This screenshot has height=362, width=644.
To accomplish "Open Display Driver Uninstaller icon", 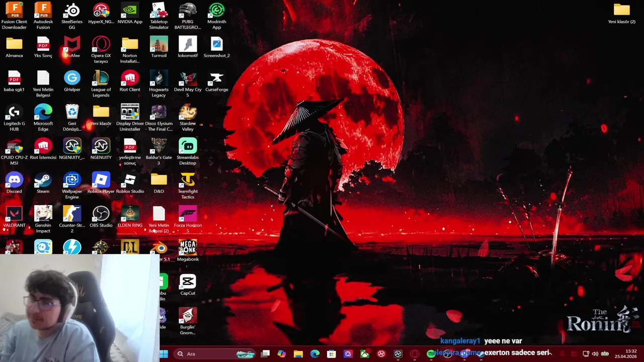I will pos(130,118).
